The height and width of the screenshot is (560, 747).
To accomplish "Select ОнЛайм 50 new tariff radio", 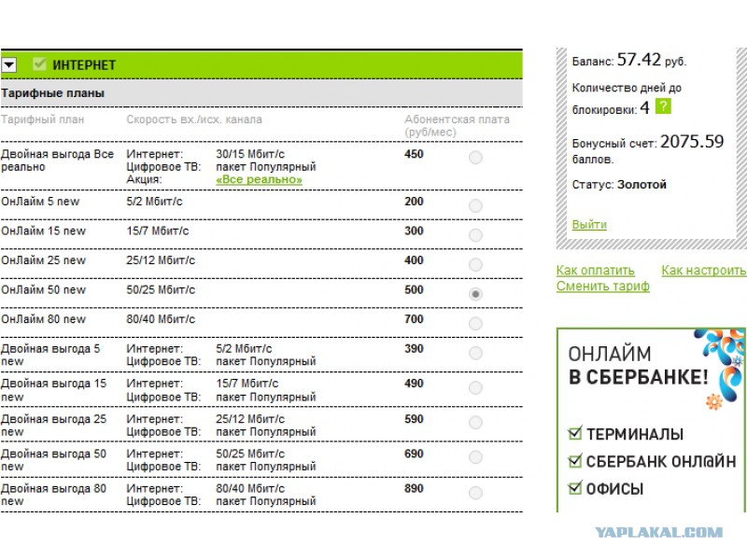I will click(475, 294).
